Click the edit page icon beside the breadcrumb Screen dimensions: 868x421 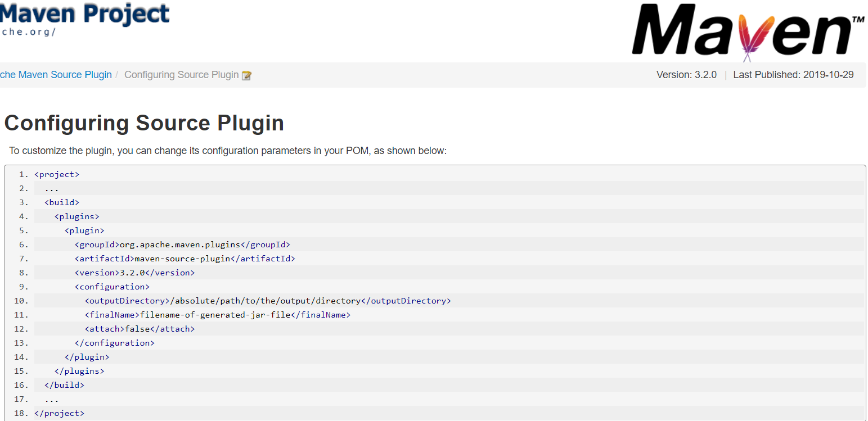coord(246,75)
